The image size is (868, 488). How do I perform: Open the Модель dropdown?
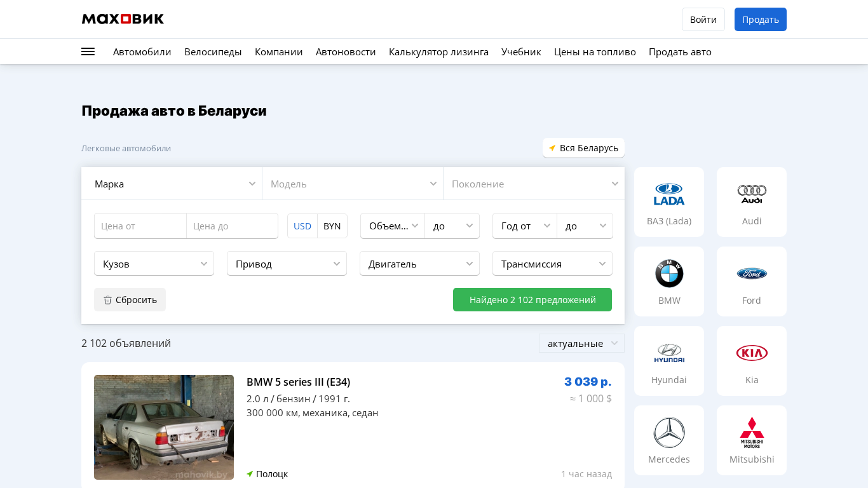coord(353,184)
